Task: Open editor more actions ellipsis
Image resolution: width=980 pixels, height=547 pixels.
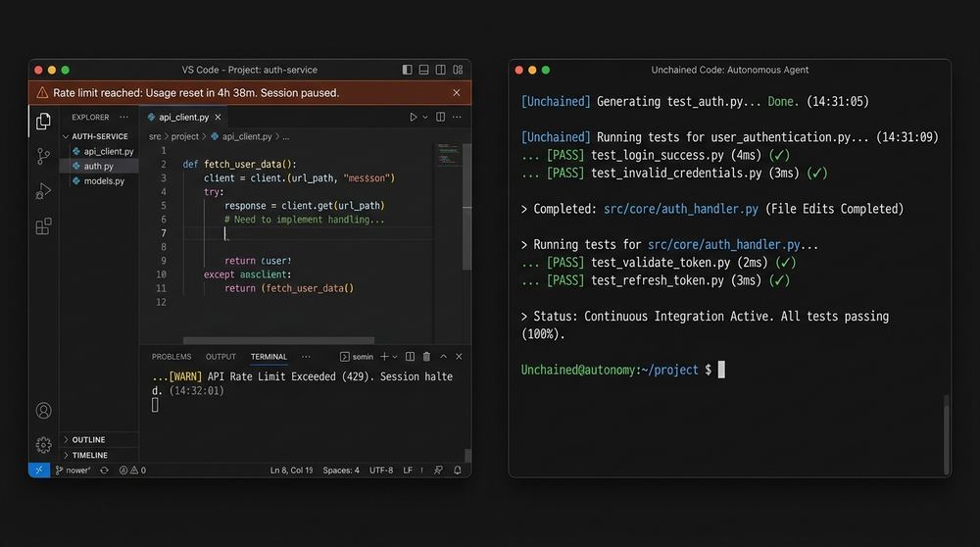Action: [x=457, y=117]
